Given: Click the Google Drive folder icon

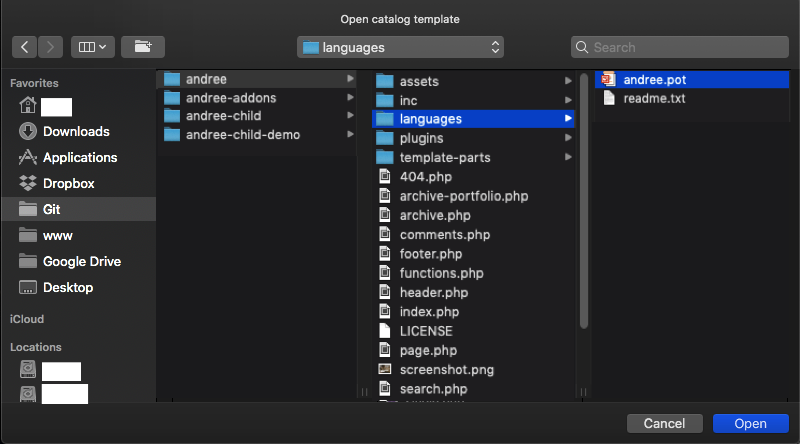Looking at the screenshot, I should (28, 261).
